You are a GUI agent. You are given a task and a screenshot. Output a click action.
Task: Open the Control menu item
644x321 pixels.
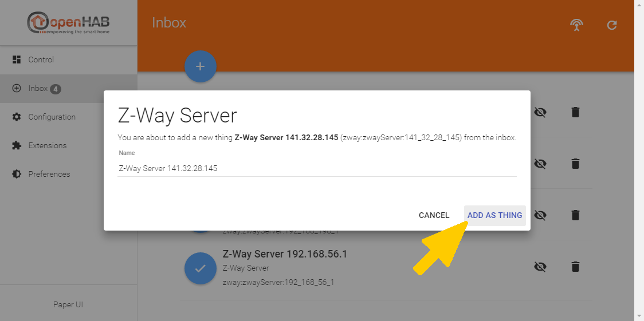pos(41,60)
